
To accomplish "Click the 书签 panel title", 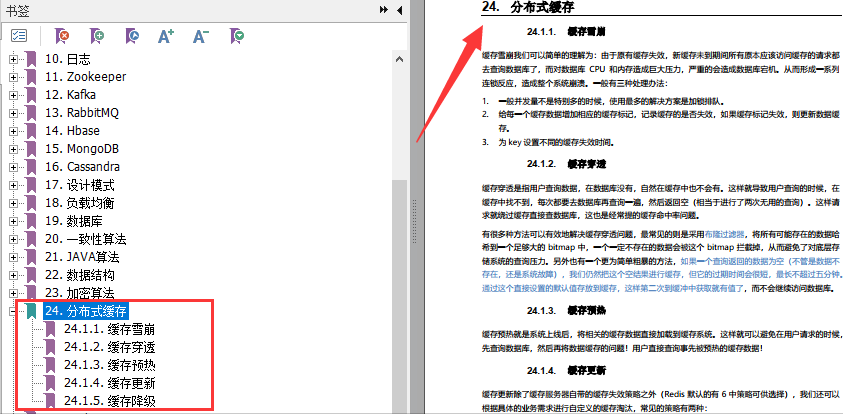I will coord(16,10).
